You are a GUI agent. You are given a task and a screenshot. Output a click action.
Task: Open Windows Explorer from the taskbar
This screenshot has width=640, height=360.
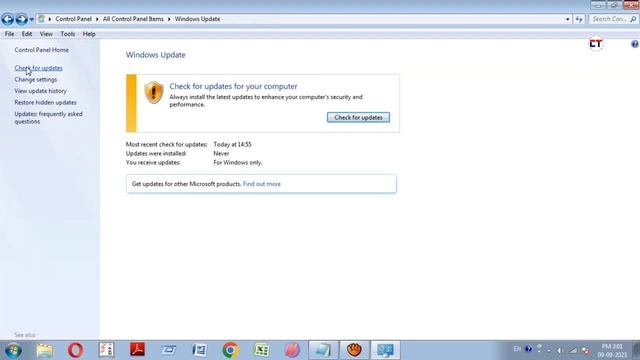(x=44, y=350)
